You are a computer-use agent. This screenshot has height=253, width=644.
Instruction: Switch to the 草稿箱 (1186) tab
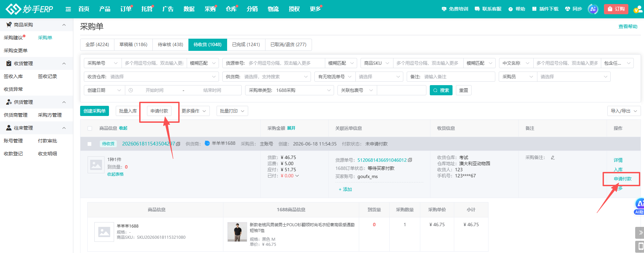pos(133,44)
